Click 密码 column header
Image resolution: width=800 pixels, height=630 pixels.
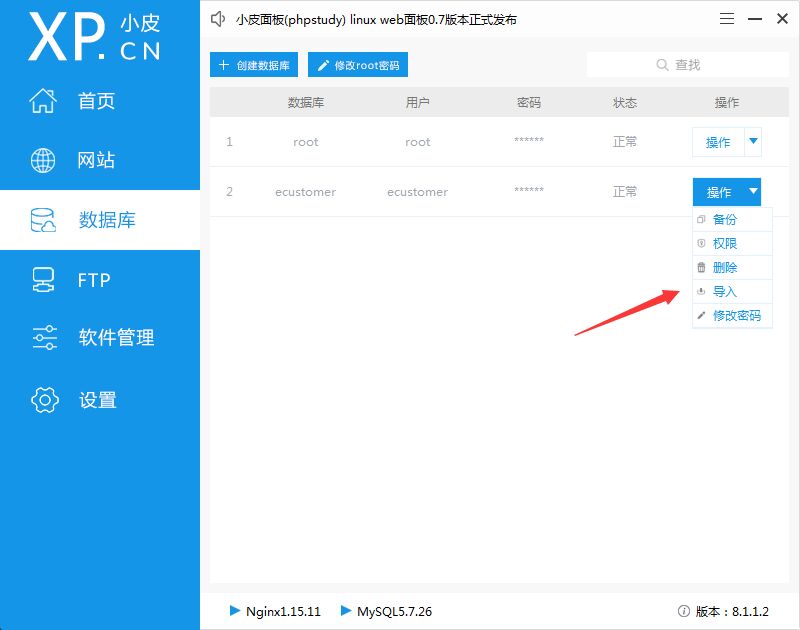coord(529,103)
